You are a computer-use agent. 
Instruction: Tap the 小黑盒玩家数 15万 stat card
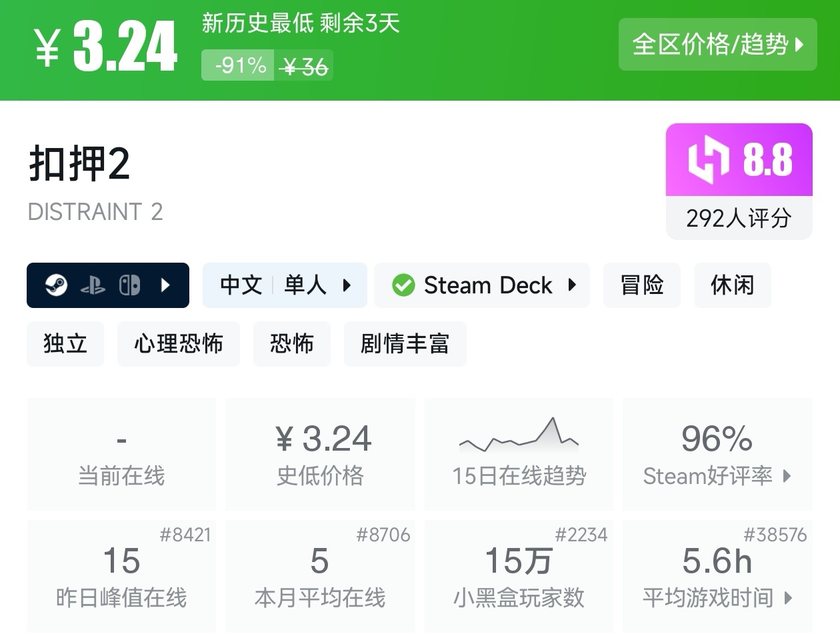519,577
